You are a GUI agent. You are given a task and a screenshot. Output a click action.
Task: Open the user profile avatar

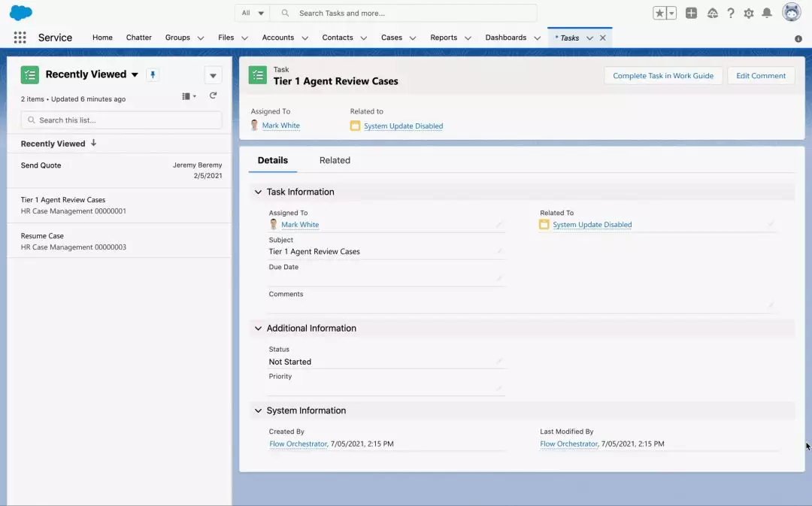coord(791,13)
